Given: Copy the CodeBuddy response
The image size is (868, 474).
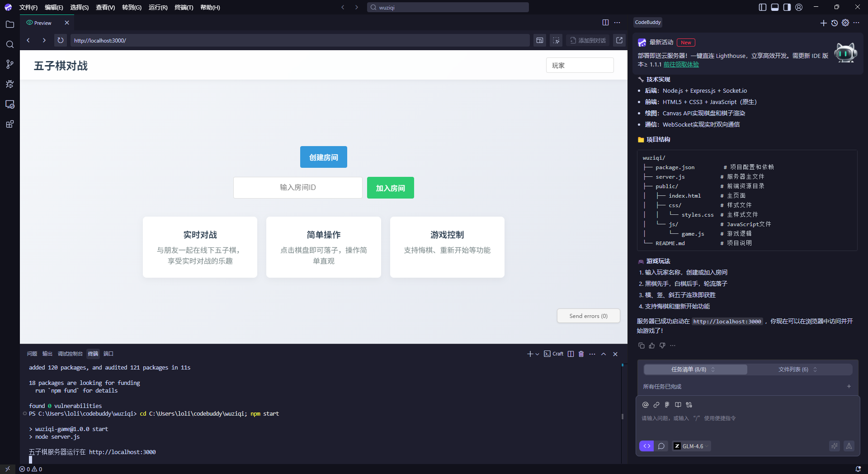Looking at the screenshot, I should click(x=641, y=346).
